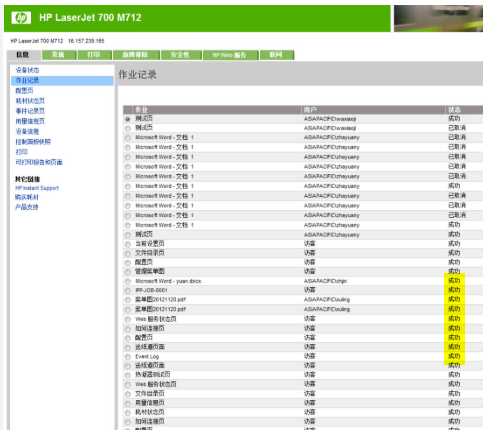The image size is (483, 430).
Task: Open the 信息 tab
Action: click(23, 55)
